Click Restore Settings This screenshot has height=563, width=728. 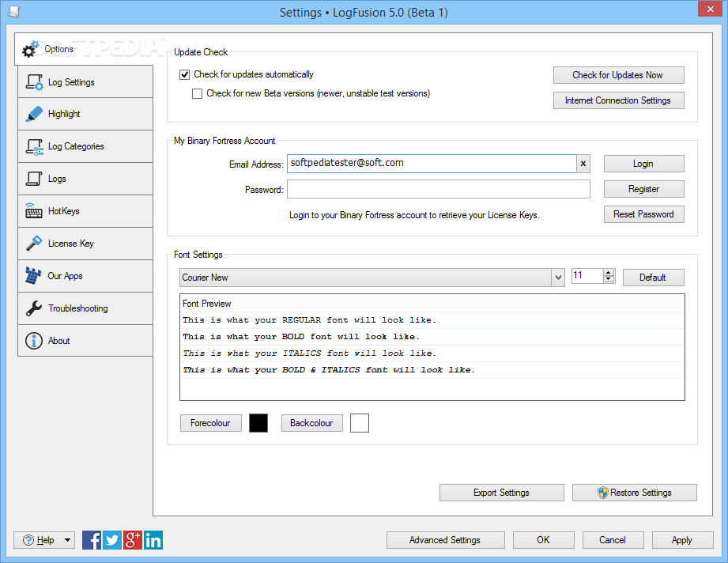[634, 493]
